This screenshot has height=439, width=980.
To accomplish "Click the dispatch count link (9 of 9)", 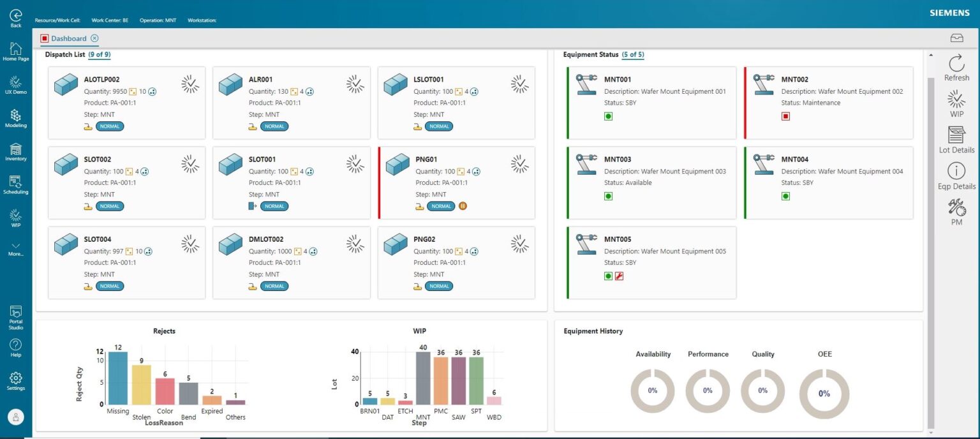I will point(100,55).
